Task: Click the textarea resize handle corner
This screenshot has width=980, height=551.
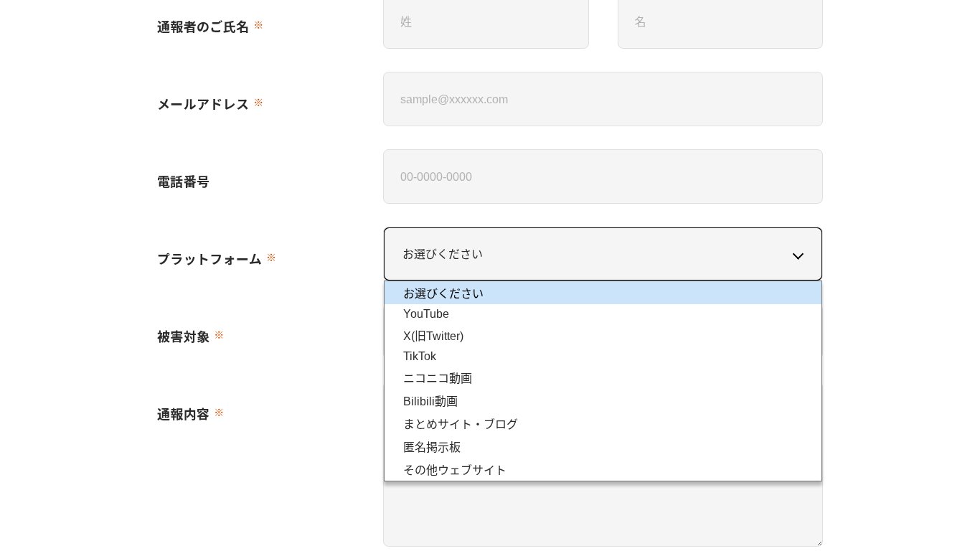Action: coord(818,542)
